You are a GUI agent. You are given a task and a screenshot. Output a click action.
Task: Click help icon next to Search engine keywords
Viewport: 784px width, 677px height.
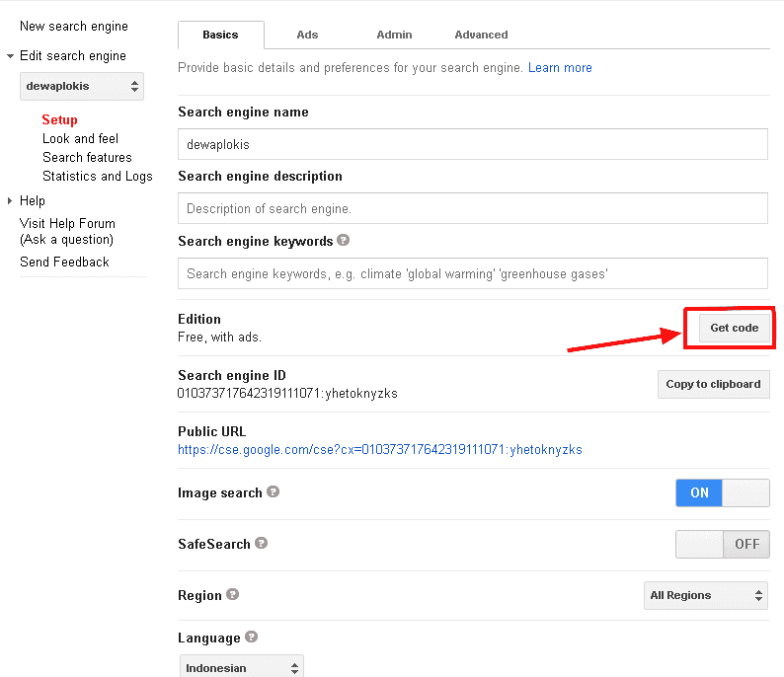tap(344, 240)
